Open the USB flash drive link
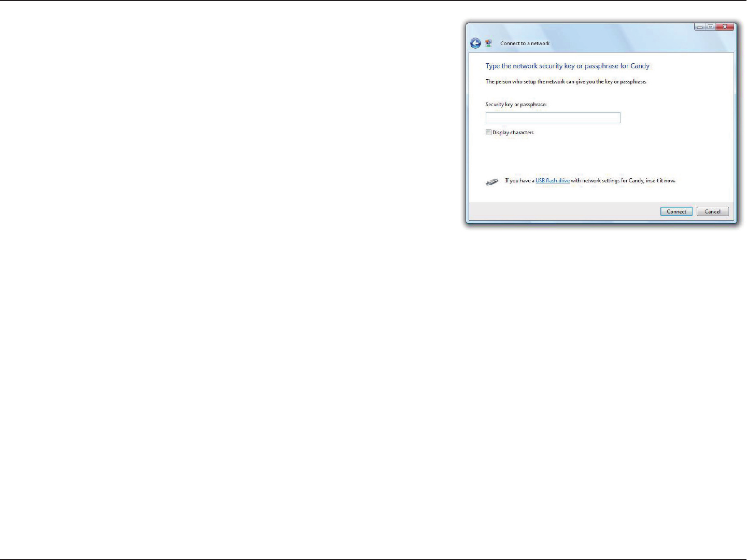This screenshot has height=560, width=747. point(553,181)
